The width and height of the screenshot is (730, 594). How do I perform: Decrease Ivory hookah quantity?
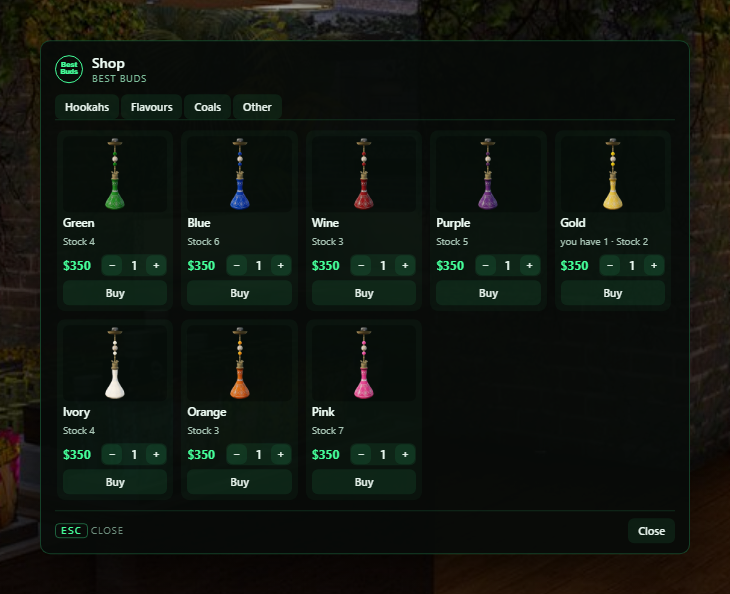(112, 454)
